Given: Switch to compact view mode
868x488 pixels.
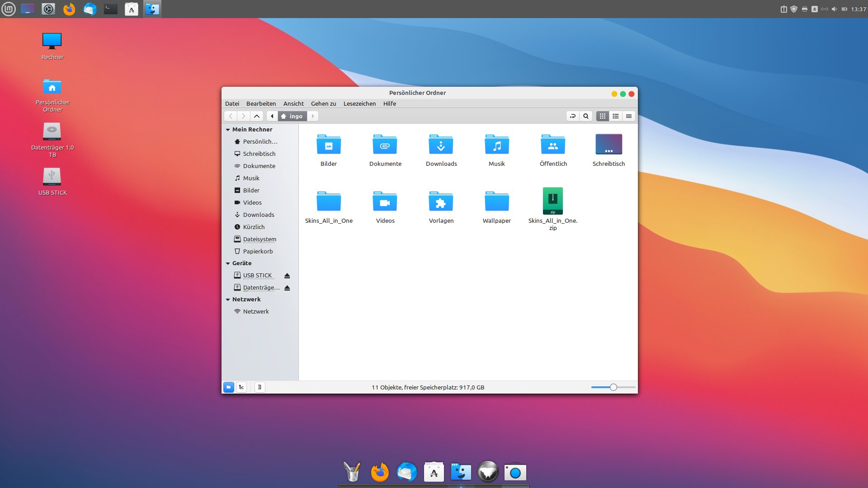Looking at the screenshot, I should (629, 116).
